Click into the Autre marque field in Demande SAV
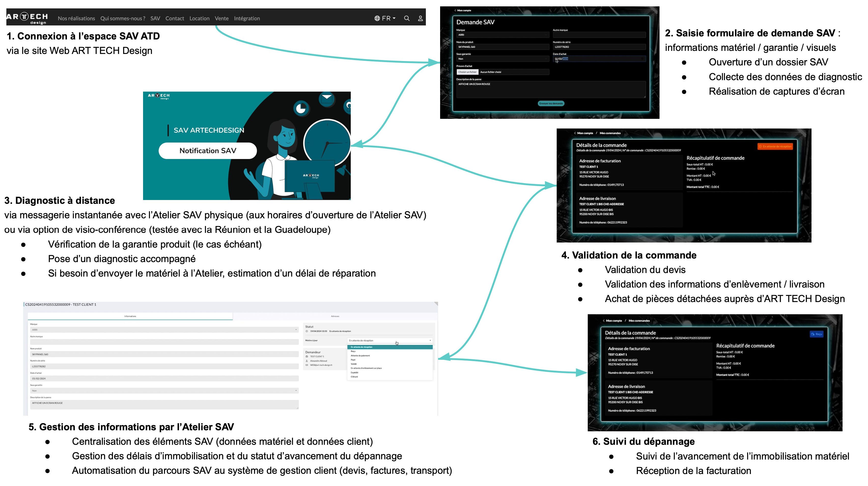The height and width of the screenshot is (486, 868). pyautogui.click(x=599, y=35)
